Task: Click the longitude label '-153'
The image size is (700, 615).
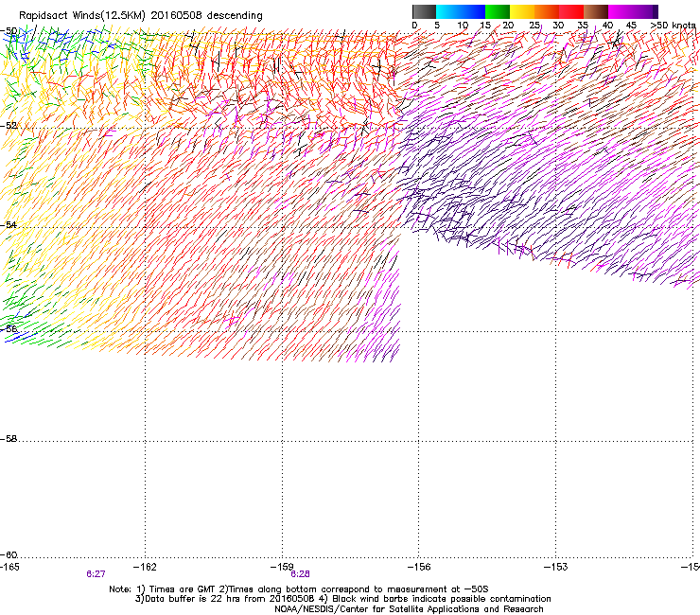Action: [x=556, y=567]
